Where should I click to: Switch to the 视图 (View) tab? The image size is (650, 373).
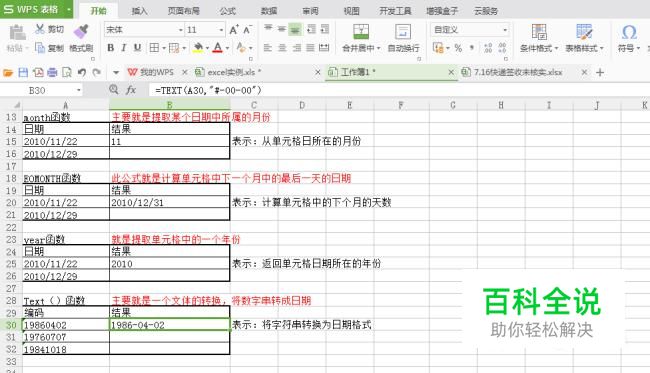click(352, 11)
